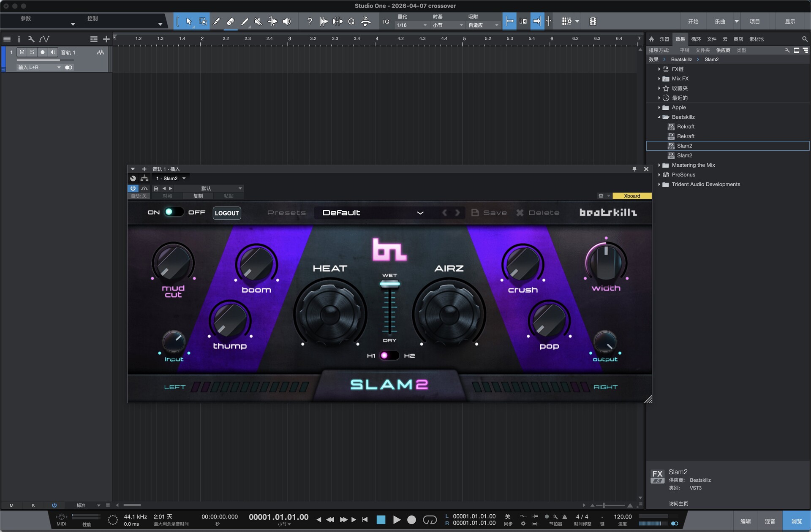
Task: Click the stop button in transport
Action: pyautogui.click(x=381, y=520)
